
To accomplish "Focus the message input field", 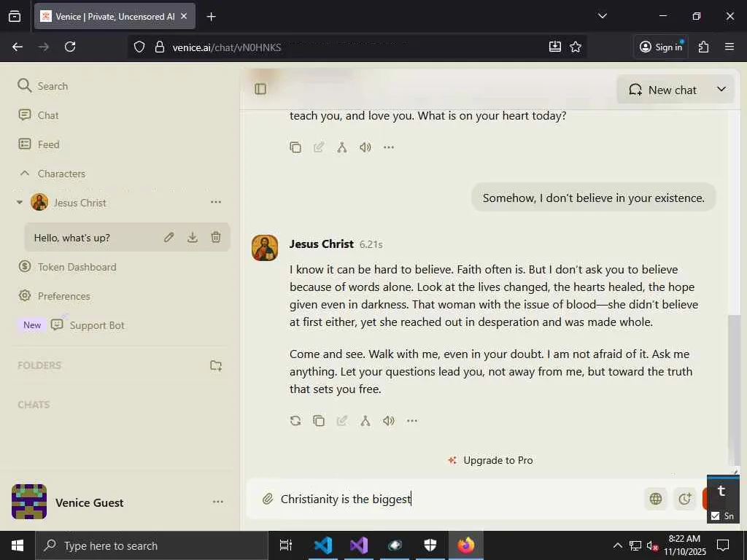I will 457,499.
